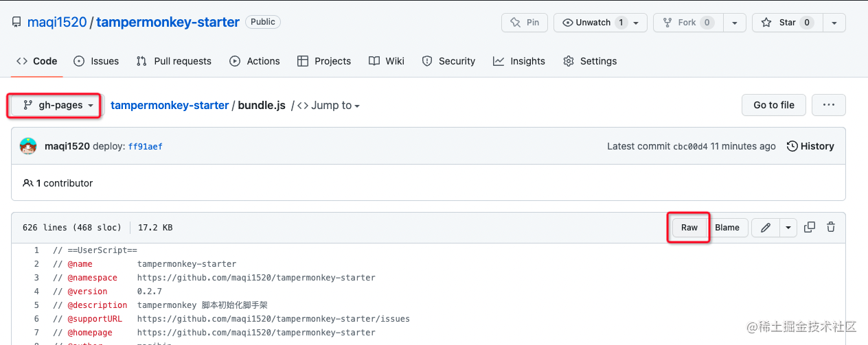Delete this file trash icon

point(831,227)
